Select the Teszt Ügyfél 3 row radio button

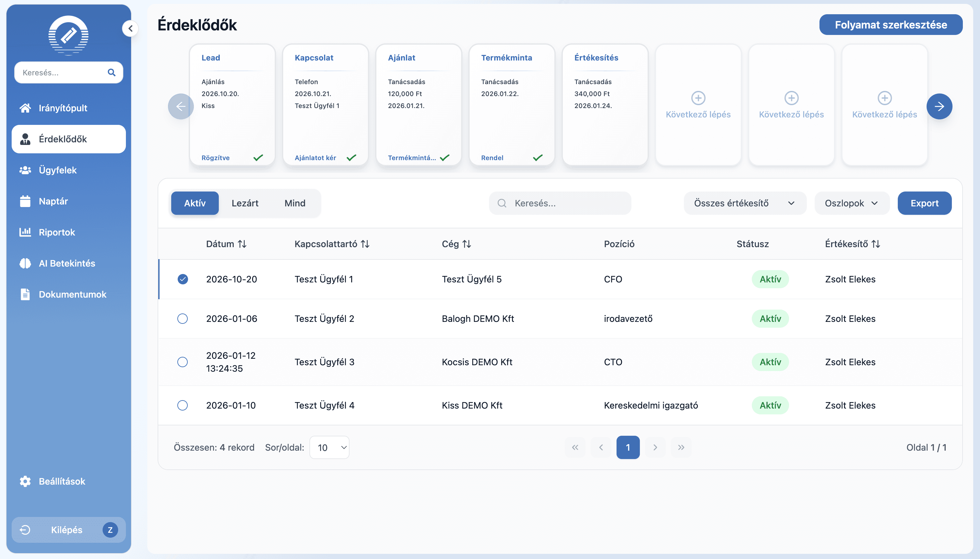pyautogui.click(x=183, y=362)
